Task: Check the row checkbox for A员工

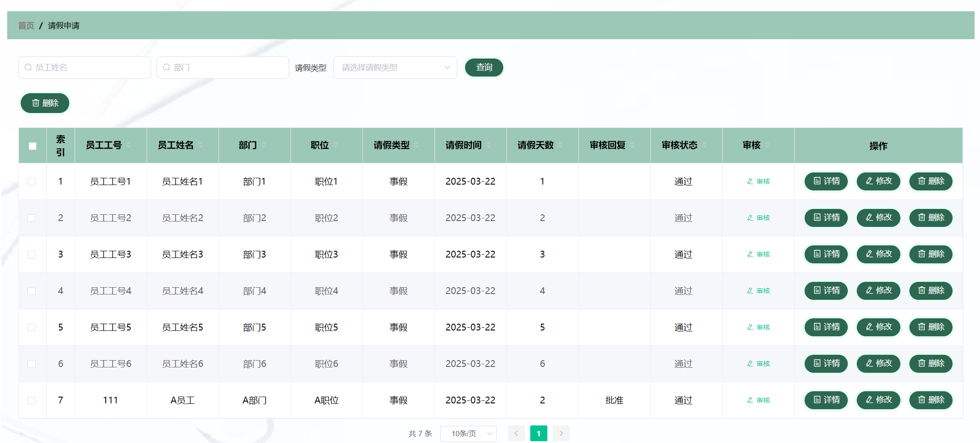Action: click(31, 400)
